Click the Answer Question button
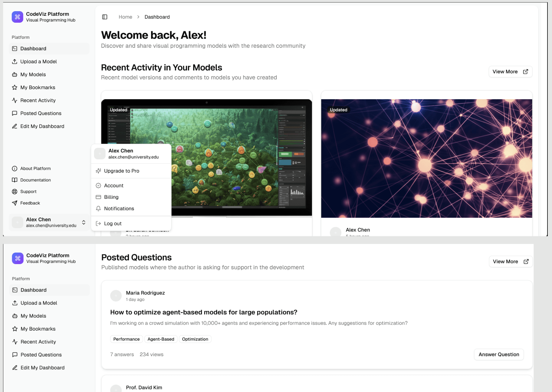 (x=499, y=354)
